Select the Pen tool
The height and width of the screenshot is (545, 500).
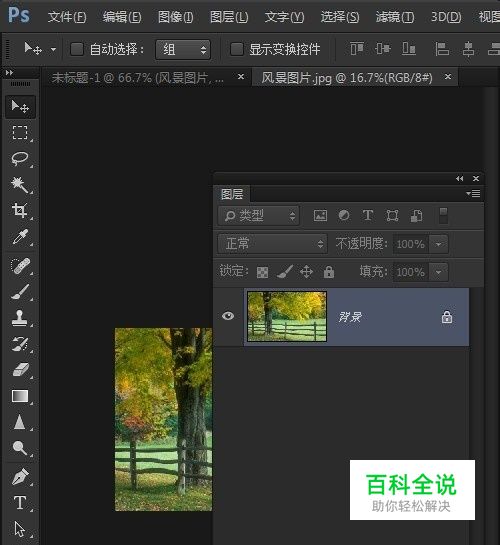20,476
